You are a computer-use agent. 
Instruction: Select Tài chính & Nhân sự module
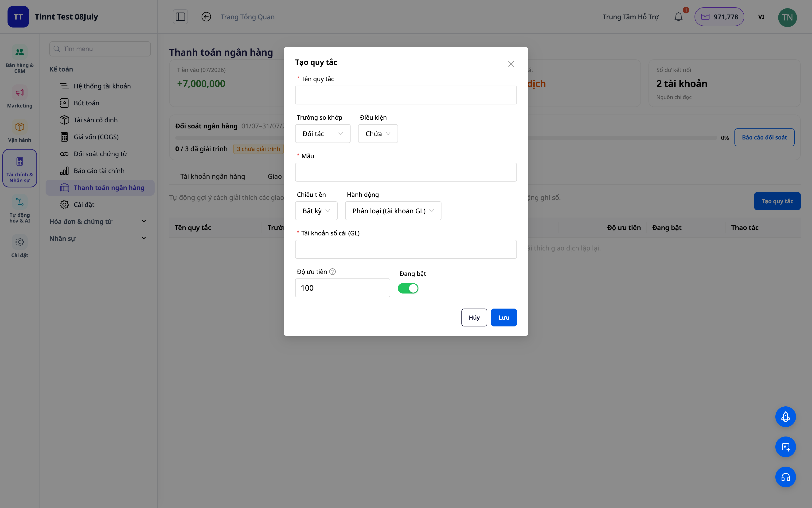tap(20, 168)
